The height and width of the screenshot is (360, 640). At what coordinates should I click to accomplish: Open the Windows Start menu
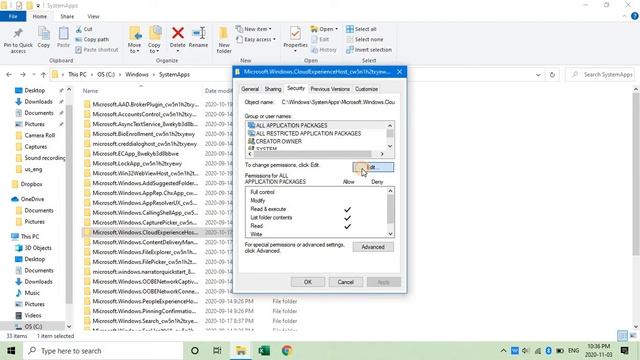(x=11, y=351)
